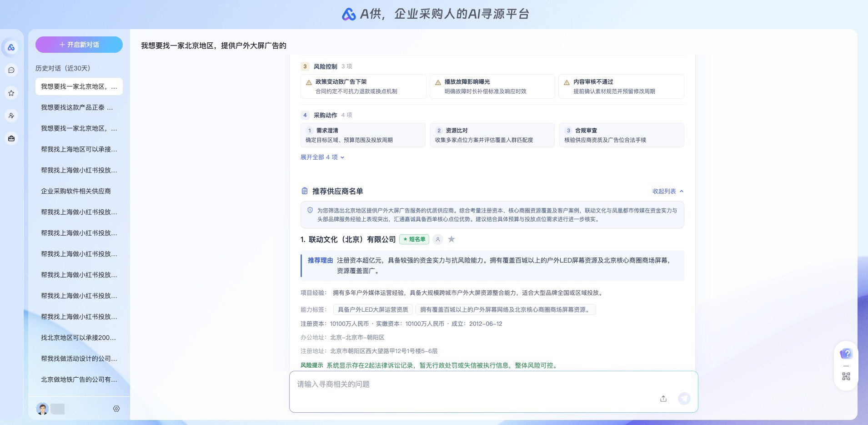
Task: Click the shield icon in the summary note
Action: pyautogui.click(x=310, y=210)
